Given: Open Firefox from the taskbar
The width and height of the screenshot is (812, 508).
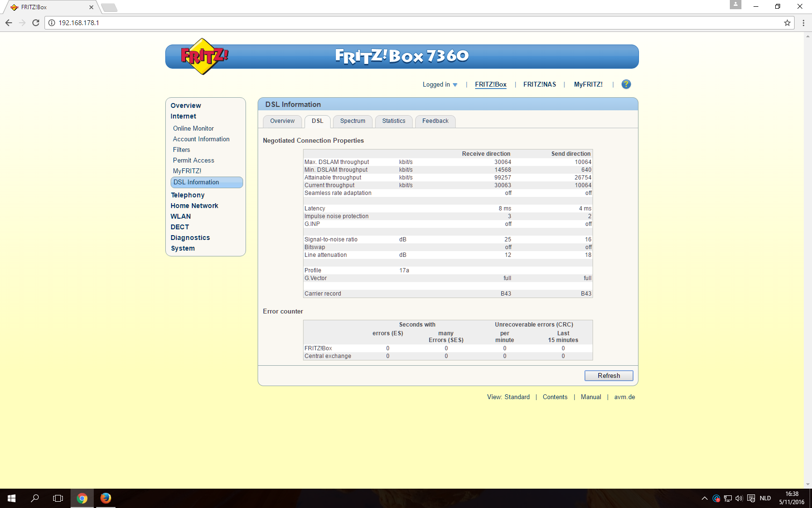Looking at the screenshot, I should 105,498.
